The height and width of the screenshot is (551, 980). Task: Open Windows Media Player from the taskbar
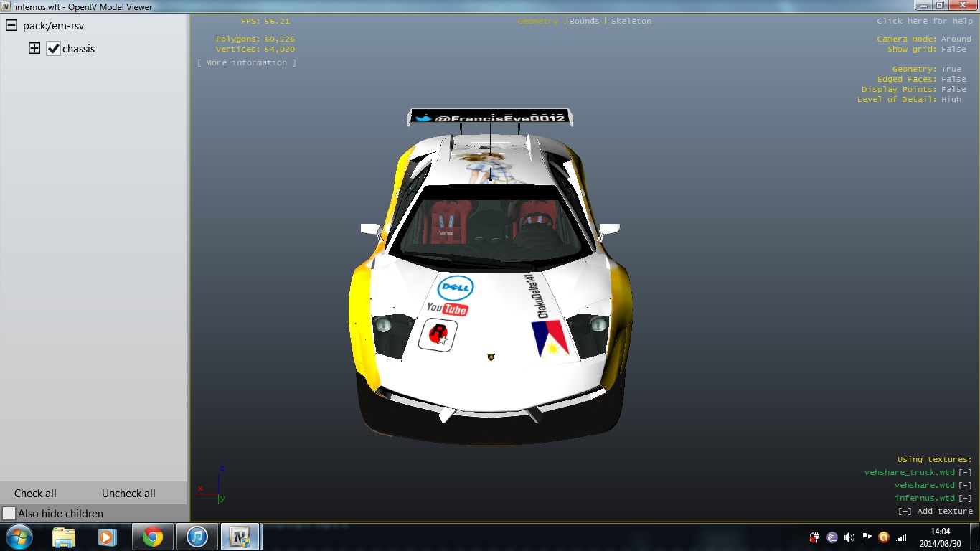point(108,537)
